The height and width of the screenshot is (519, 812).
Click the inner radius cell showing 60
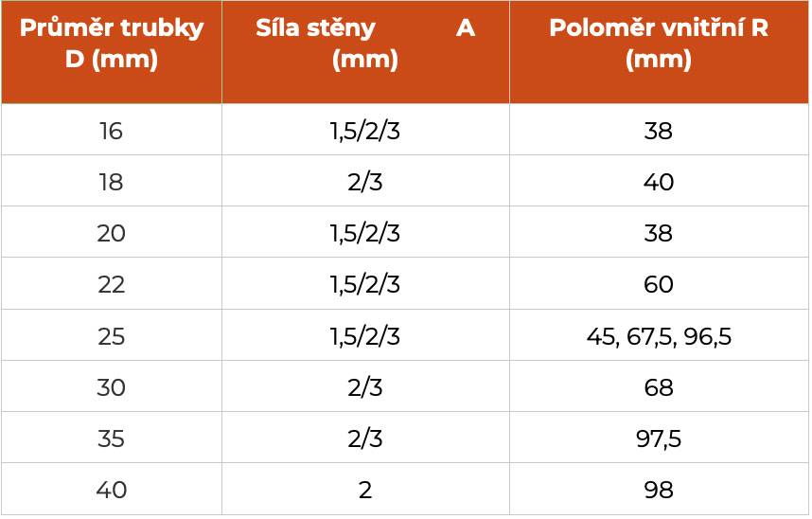click(659, 284)
